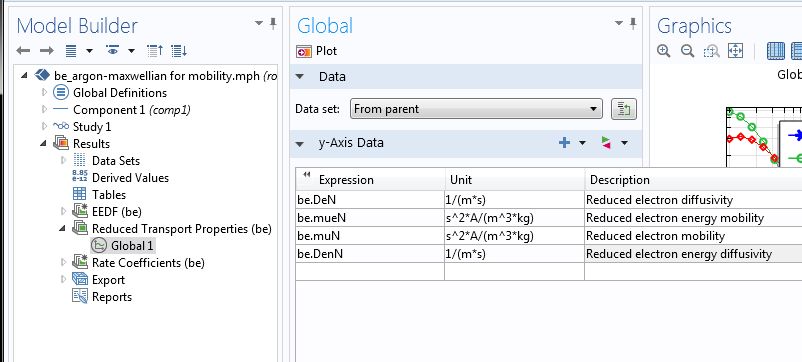Collapse the y-Axis Data section
The height and width of the screenshot is (362, 802).
pyautogui.click(x=300, y=143)
